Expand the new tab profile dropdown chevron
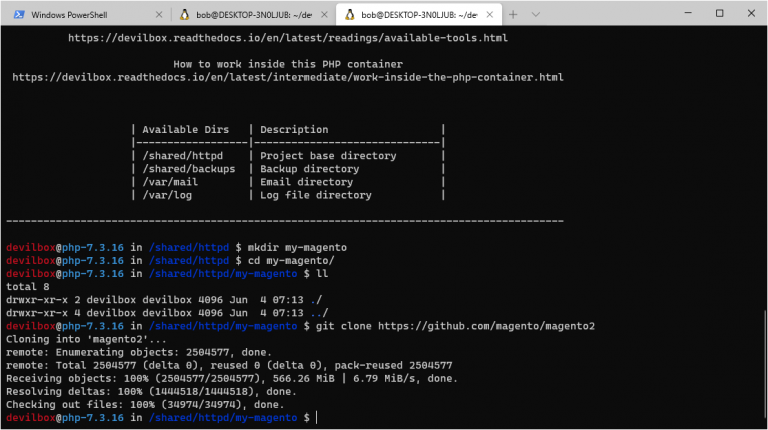Image resolution: width=768 pixels, height=430 pixels. coord(537,15)
